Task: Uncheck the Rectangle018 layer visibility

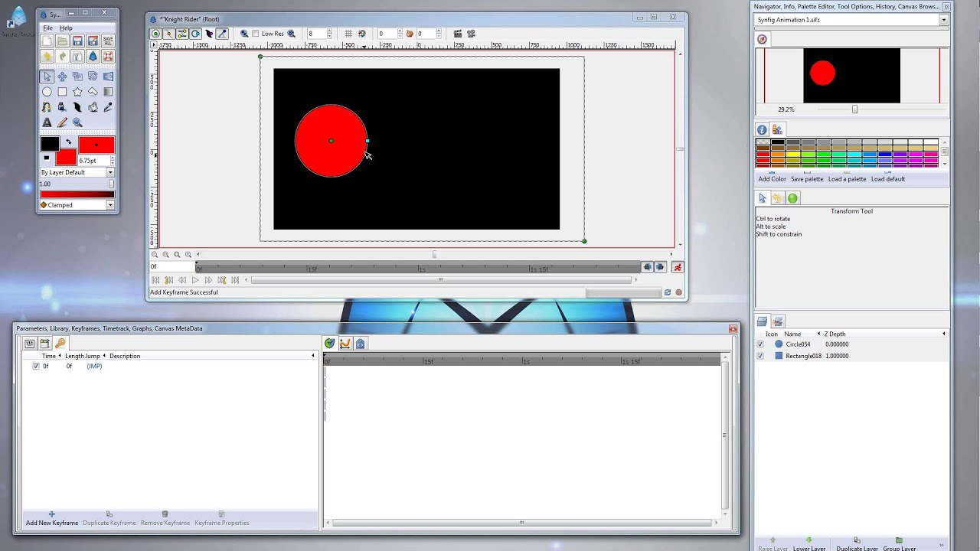Action: click(760, 356)
